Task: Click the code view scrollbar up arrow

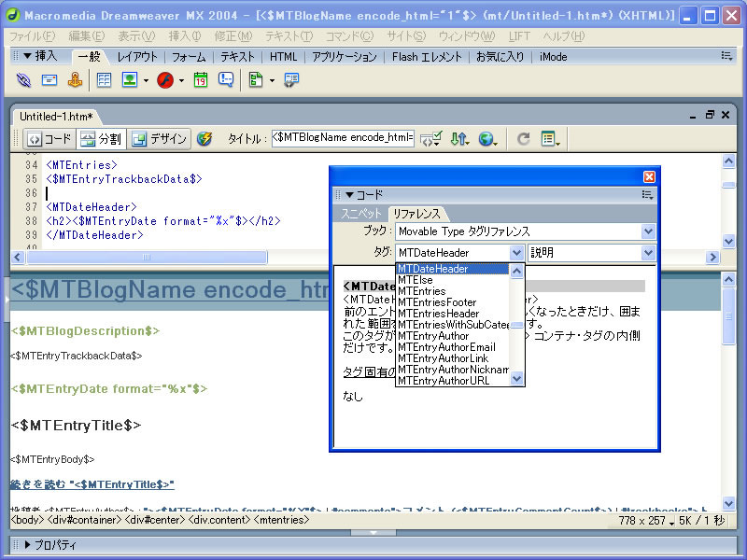Action: pos(728,161)
